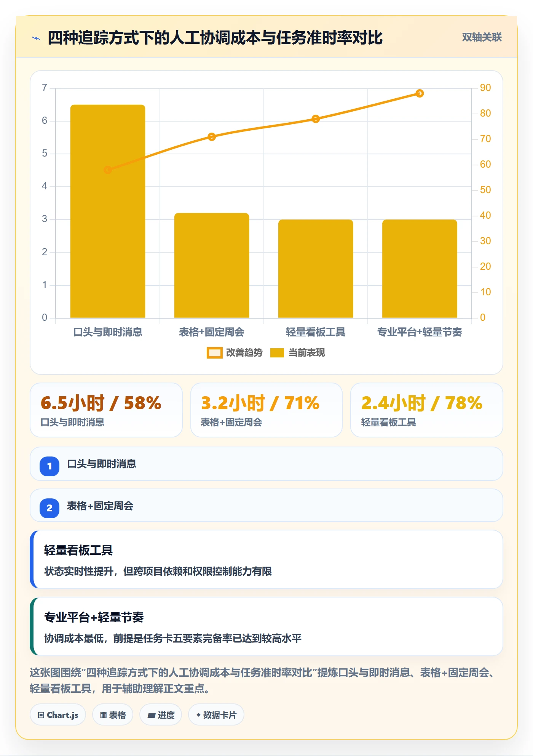533x756 pixels.
Task: Click x-axis label 表格+固定周会
Action: (212, 332)
